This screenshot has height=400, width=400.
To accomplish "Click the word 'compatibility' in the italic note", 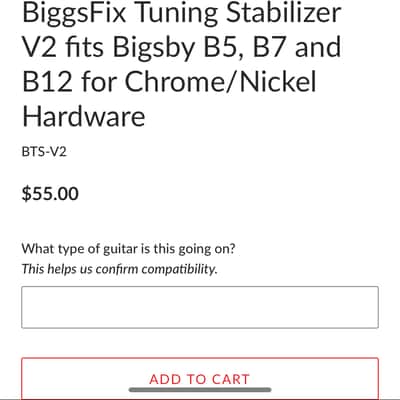I will tap(179, 269).
